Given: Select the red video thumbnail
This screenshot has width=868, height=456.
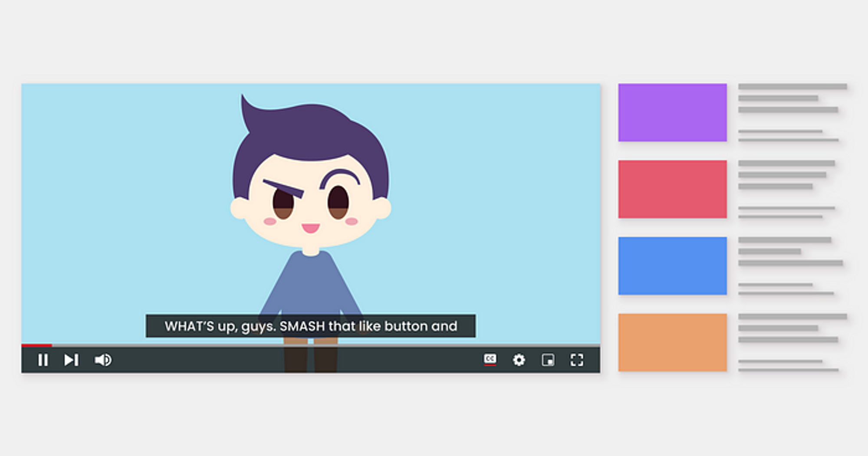Looking at the screenshot, I should point(672,189).
